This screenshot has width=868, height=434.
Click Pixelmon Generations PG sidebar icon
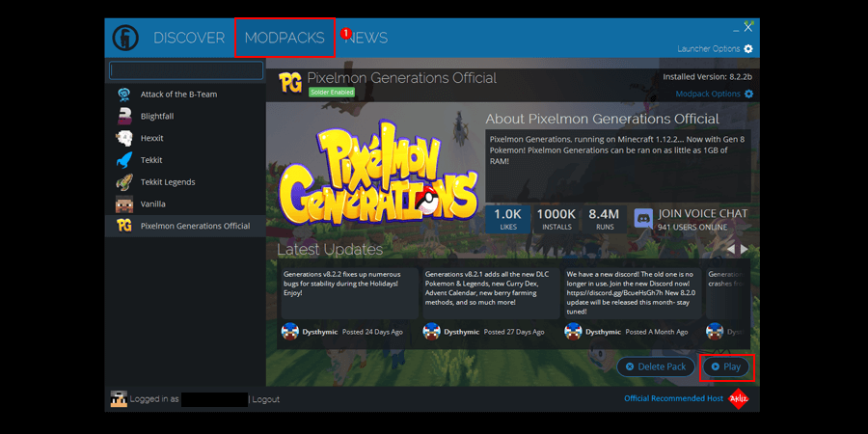click(124, 226)
